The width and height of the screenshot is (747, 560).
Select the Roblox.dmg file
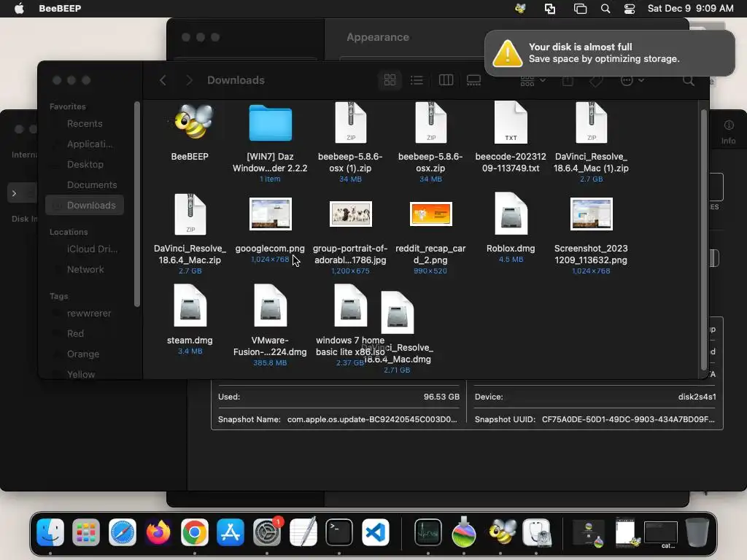tap(511, 214)
